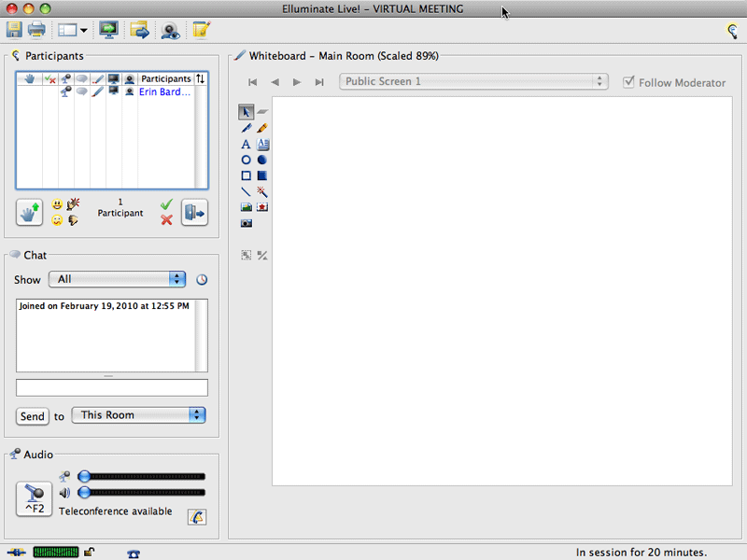Select the whiteboard pointer selection tool
747x560 pixels.
coord(246,112)
